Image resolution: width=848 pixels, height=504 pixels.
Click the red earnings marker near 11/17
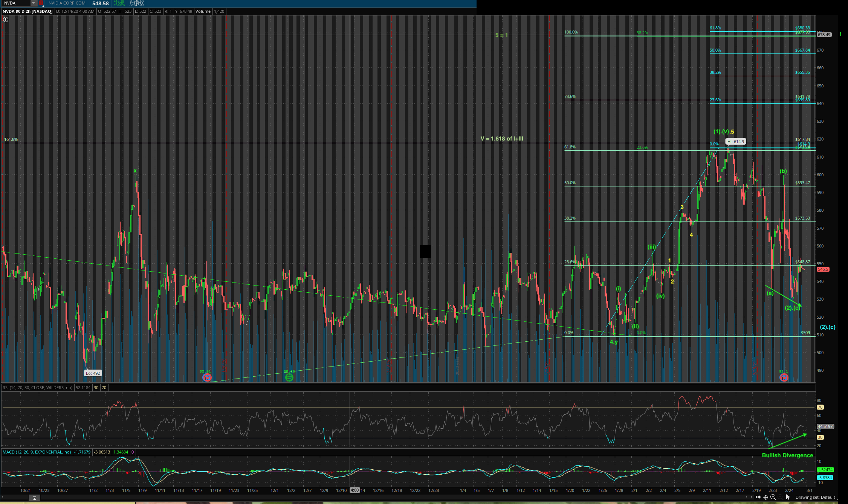point(207,377)
